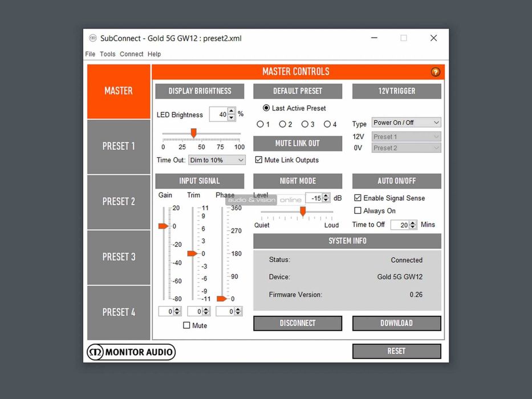
Task: Click the firmware version '0.26' text
Action: pyautogui.click(x=416, y=295)
